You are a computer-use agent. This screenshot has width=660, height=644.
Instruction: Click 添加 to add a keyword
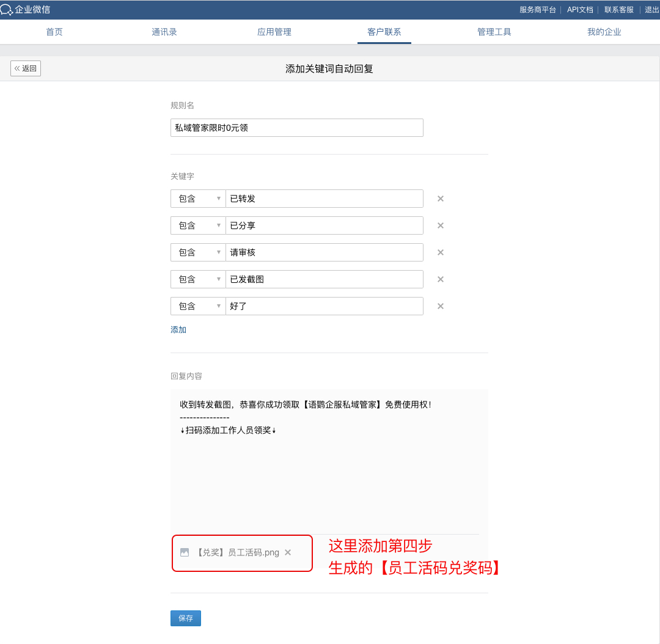point(178,330)
